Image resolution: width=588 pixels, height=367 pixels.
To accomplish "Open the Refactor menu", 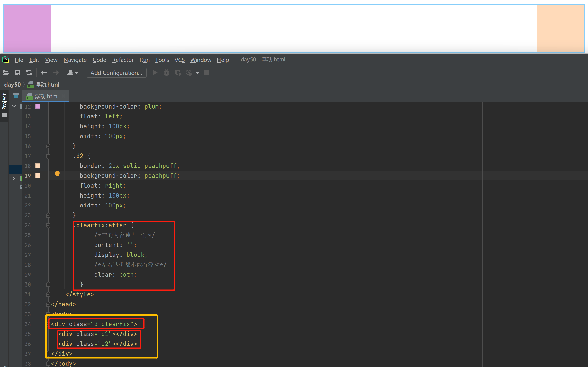I will (123, 60).
